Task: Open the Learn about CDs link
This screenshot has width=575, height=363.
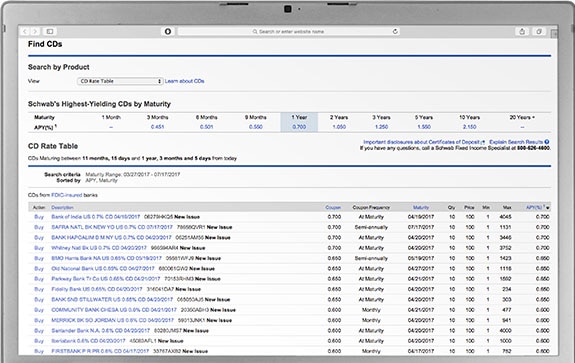Action: (184, 81)
